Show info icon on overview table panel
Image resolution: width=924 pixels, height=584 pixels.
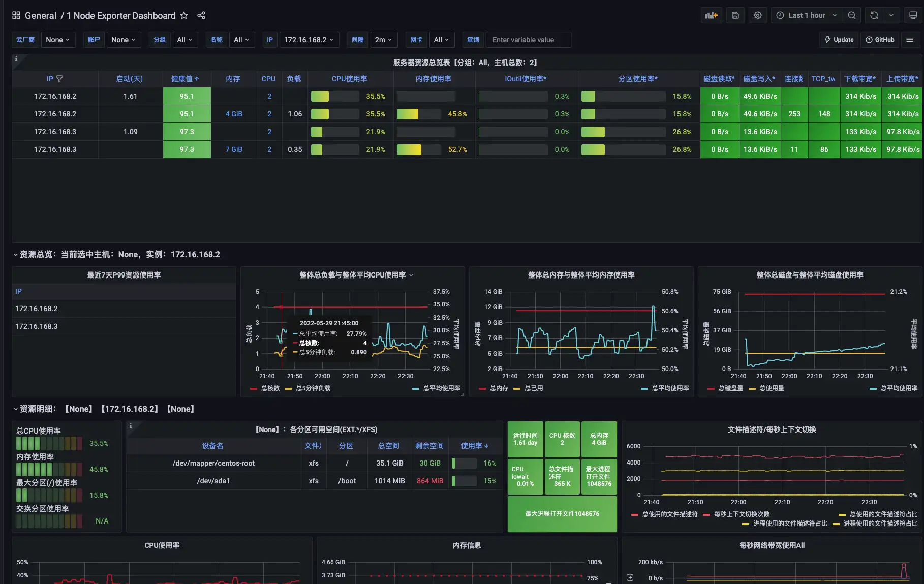coord(16,59)
